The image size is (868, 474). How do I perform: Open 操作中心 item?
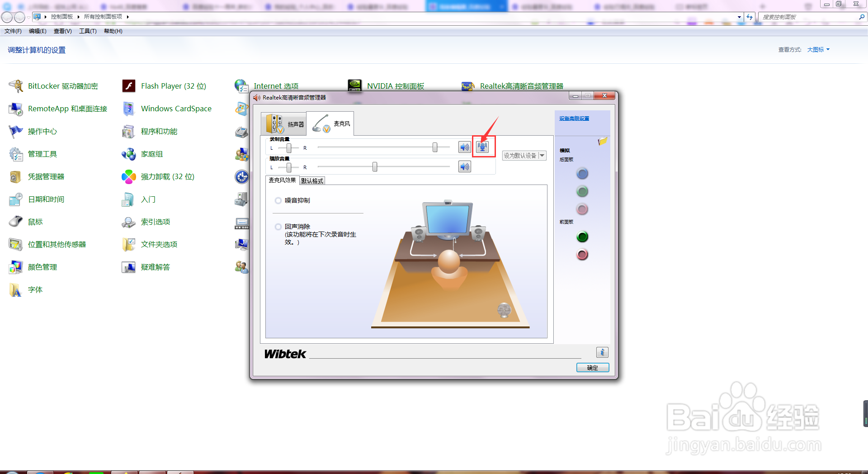click(33, 131)
